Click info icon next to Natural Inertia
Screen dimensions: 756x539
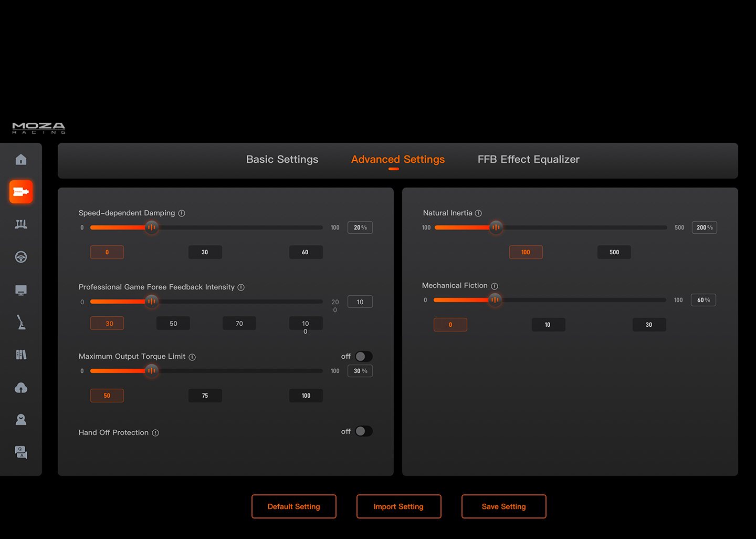tap(478, 213)
